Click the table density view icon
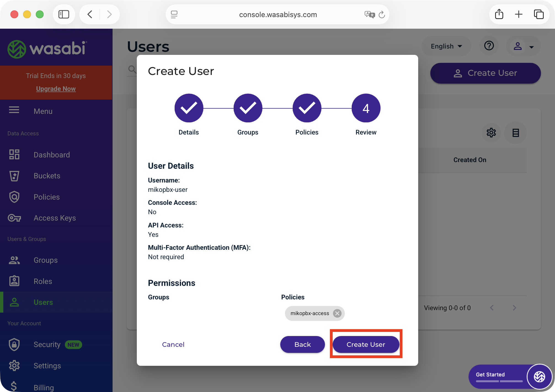 (x=515, y=133)
